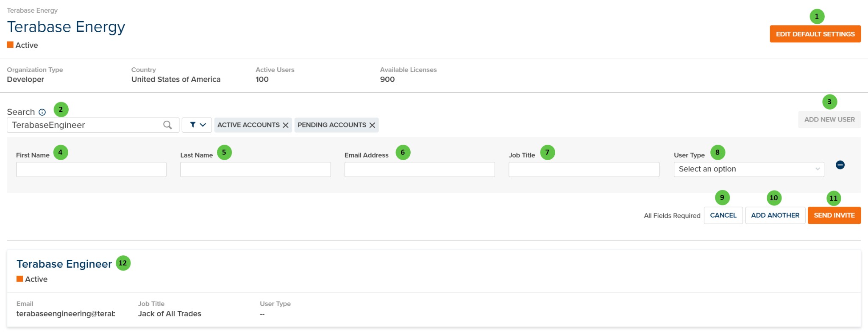Viewport: 868px width, 332px height.
Task: Click the Search info icon
Action: tap(42, 112)
